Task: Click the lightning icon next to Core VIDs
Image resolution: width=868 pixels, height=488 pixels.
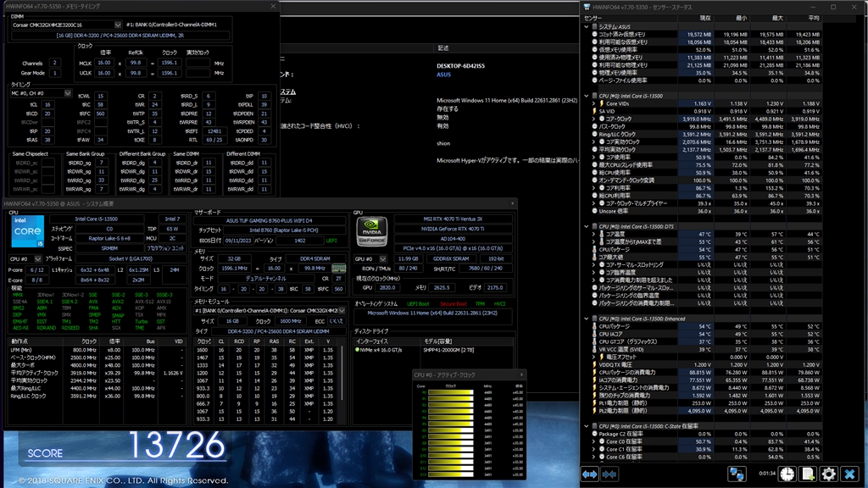Action: (602, 103)
